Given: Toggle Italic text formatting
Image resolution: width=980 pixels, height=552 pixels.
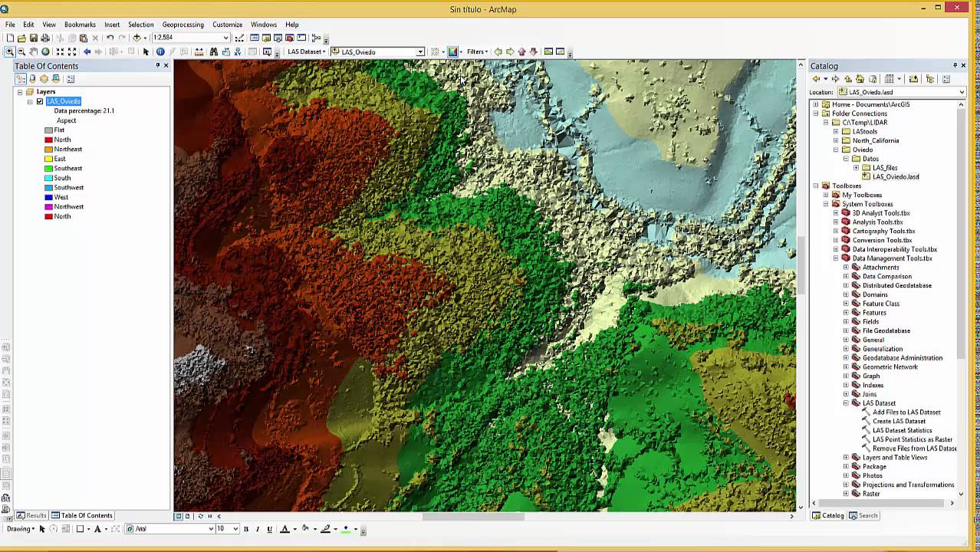Looking at the screenshot, I should point(258,529).
